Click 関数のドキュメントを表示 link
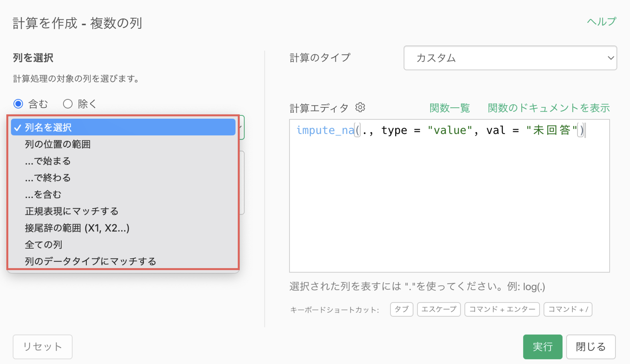Viewport: 630px width, 364px height. click(548, 108)
